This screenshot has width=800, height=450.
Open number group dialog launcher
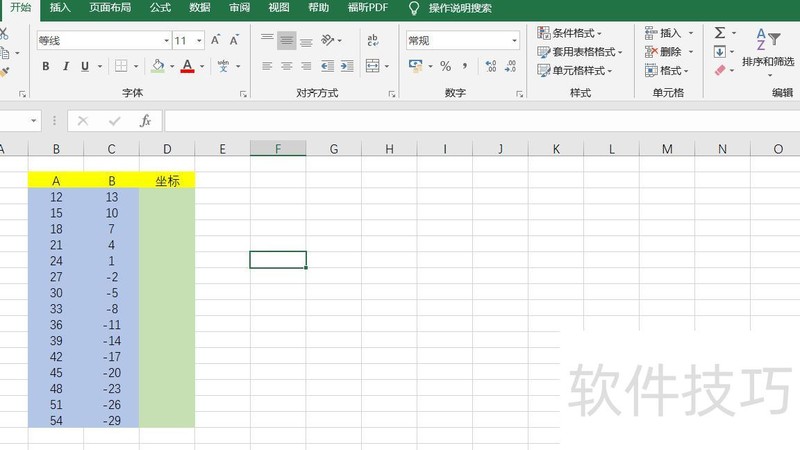pyautogui.click(x=519, y=94)
